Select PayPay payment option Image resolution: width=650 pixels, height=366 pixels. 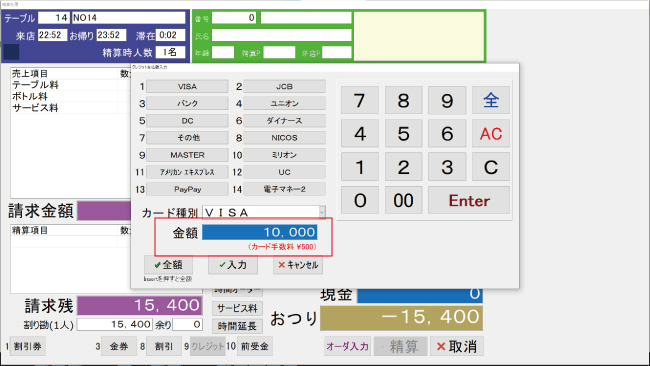point(187,189)
